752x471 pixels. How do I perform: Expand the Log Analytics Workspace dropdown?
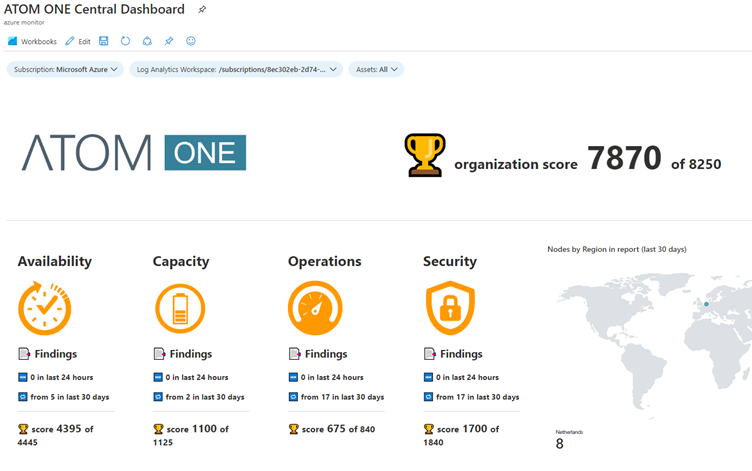[236, 70]
